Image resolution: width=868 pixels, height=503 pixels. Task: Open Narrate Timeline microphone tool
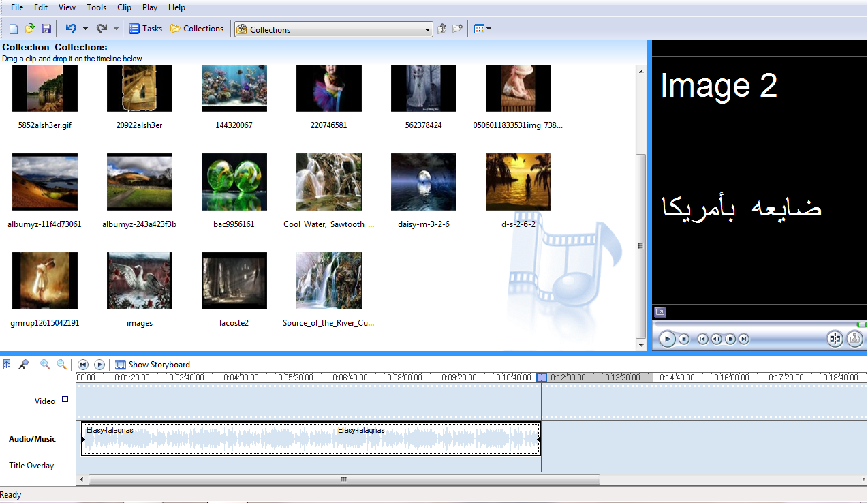[x=24, y=365]
